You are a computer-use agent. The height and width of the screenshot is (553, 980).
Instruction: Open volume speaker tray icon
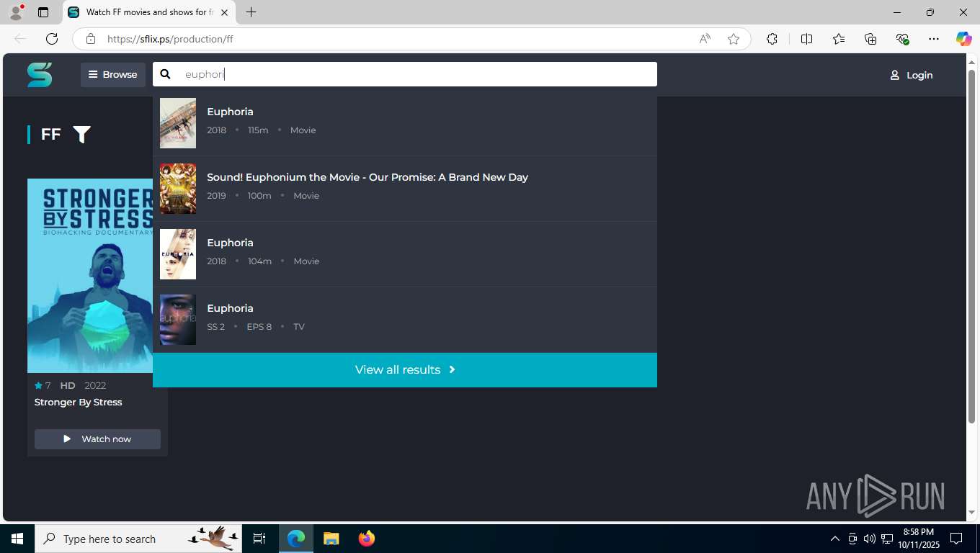click(870, 539)
